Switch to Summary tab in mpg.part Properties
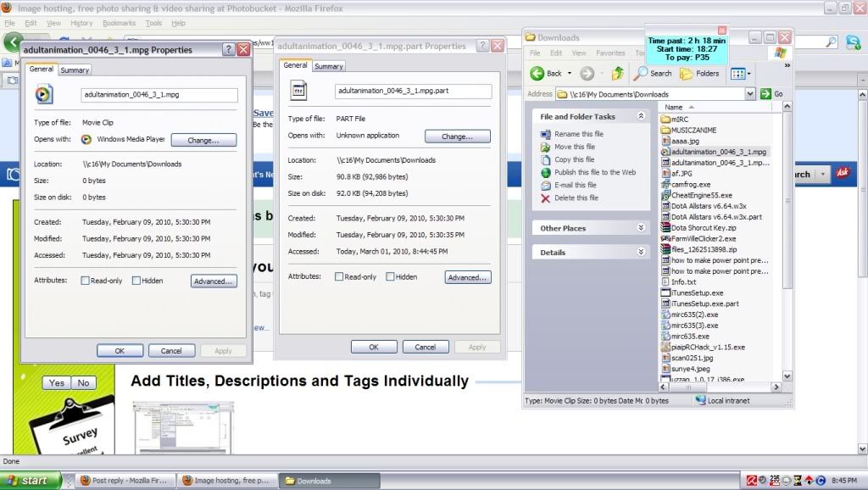 point(329,66)
